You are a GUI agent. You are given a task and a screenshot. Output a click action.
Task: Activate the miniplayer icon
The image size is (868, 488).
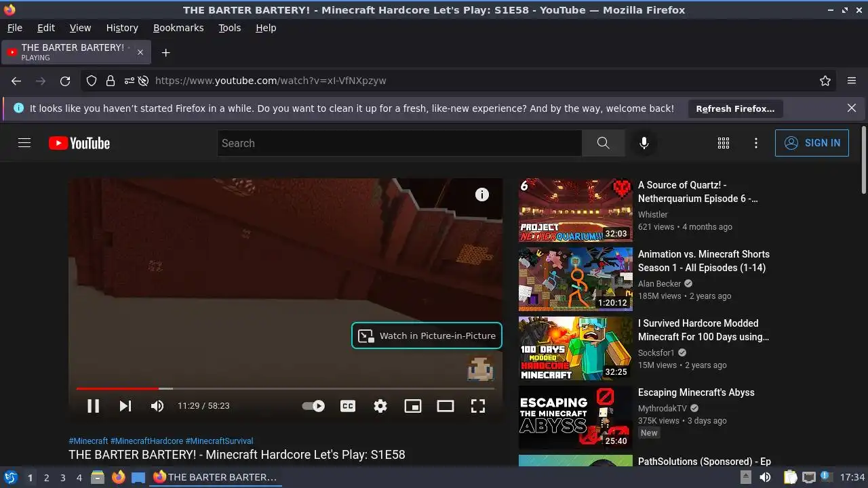pos(413,406)
